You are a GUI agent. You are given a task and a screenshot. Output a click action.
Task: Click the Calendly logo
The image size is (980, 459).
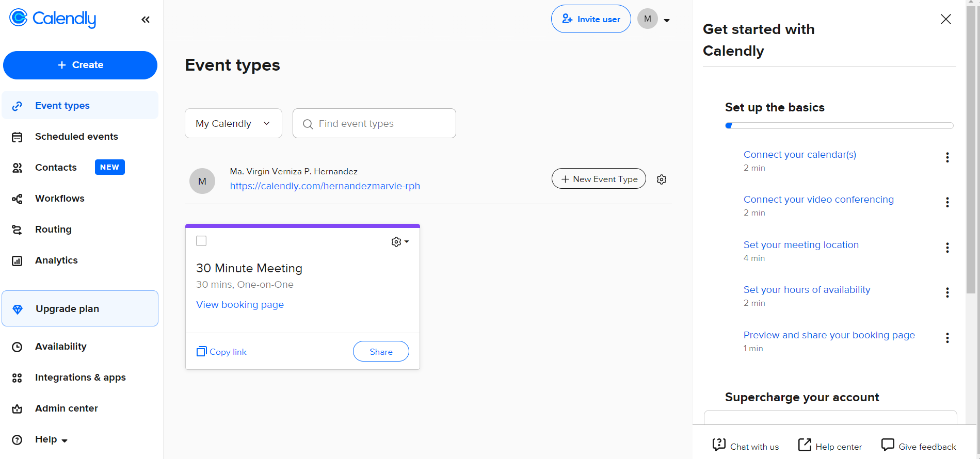53,19
